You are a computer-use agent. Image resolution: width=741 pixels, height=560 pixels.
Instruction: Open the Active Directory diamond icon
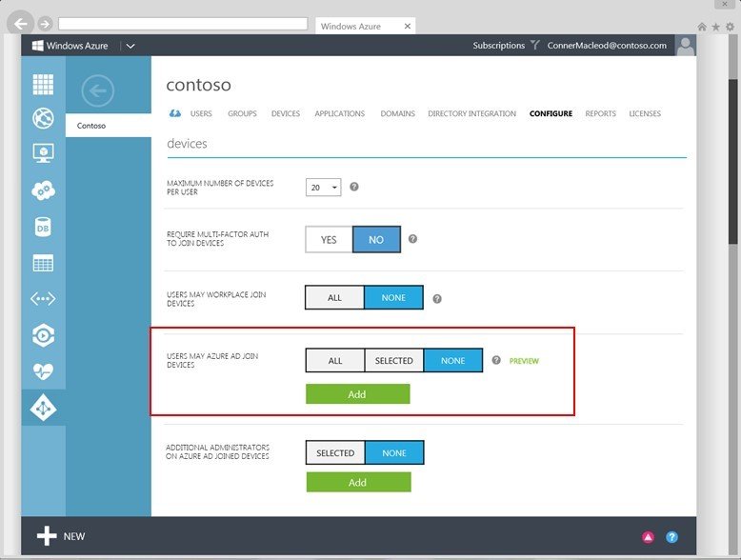coord(43,408)
